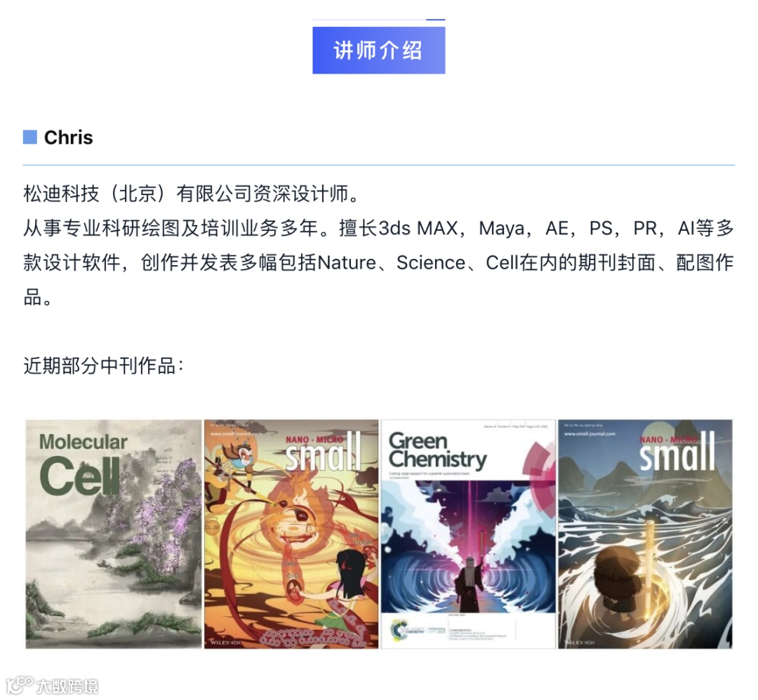Click the 大数跨境 watermark logo

52,686
